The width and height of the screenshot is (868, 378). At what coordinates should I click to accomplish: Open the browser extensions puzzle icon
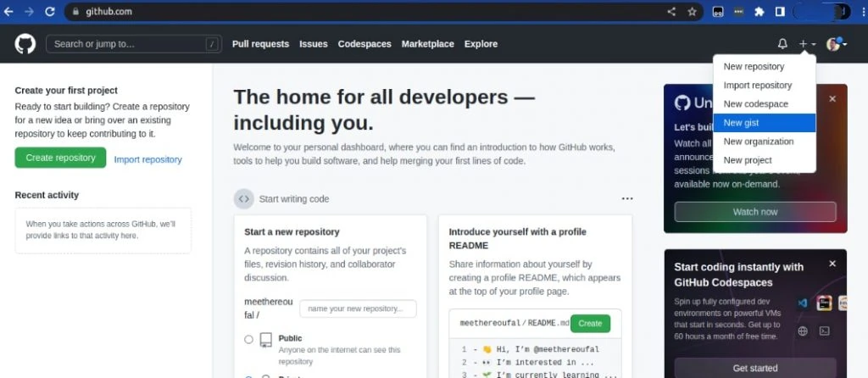coord(759,11)
